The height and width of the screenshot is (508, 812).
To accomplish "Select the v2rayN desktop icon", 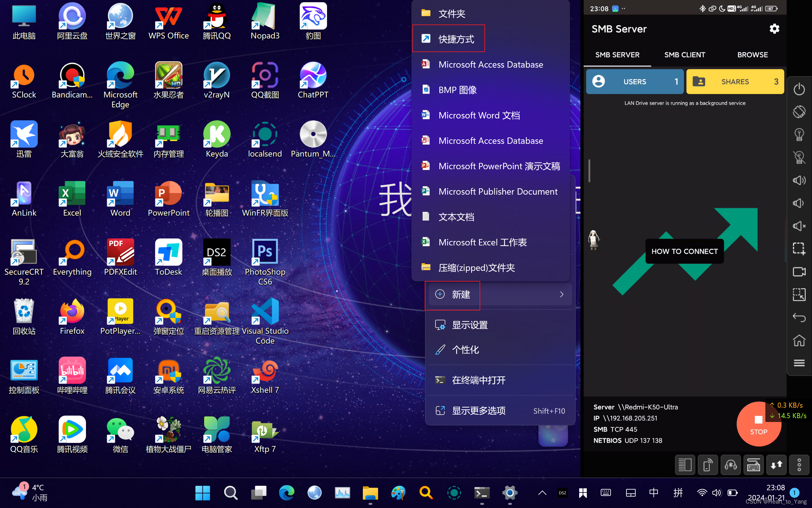I will click(x=217, y=80).
